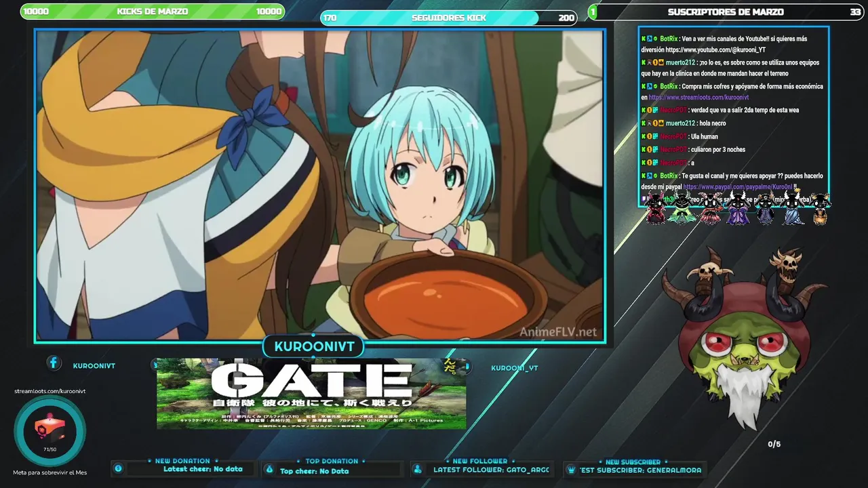Screen dimensions: 868x488
Task: Click the Kicks de Marzo progress bar
Action: click(x=153, y=12)
